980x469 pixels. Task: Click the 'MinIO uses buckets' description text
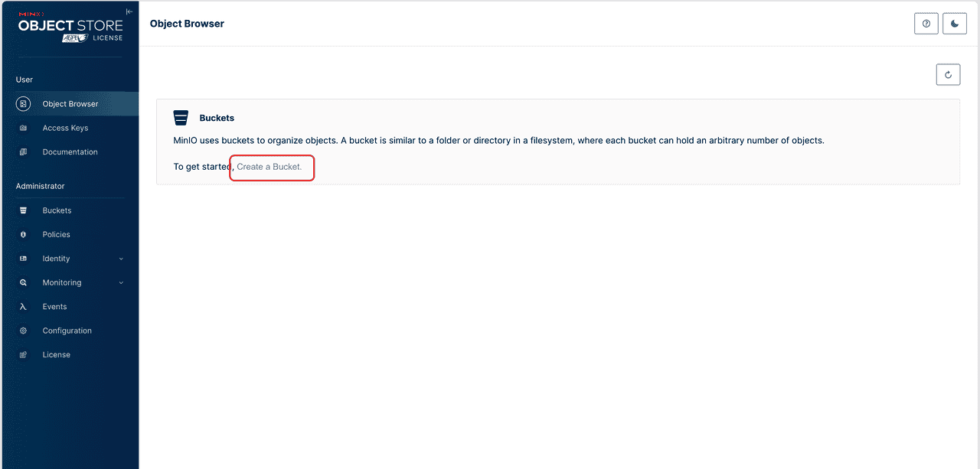tap(498, 141)
